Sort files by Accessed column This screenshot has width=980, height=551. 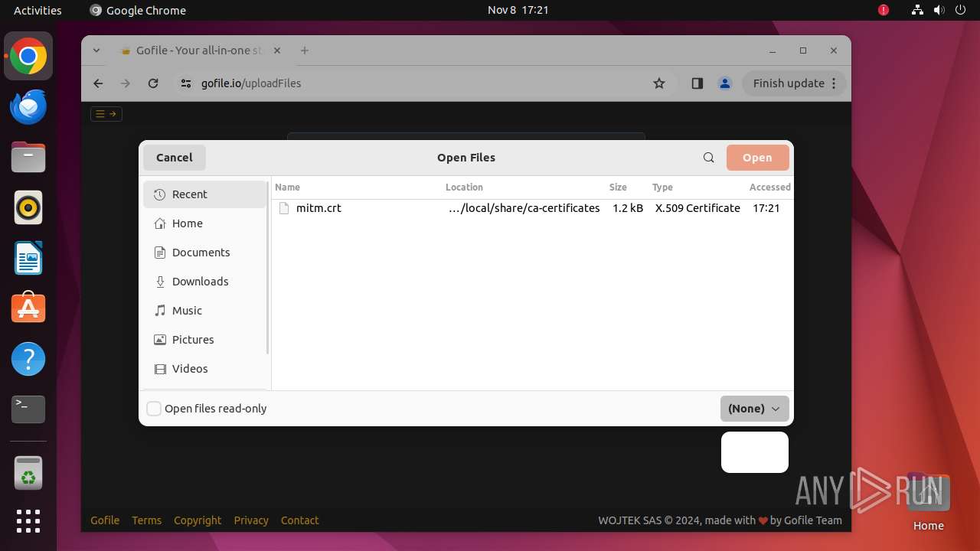769,187
